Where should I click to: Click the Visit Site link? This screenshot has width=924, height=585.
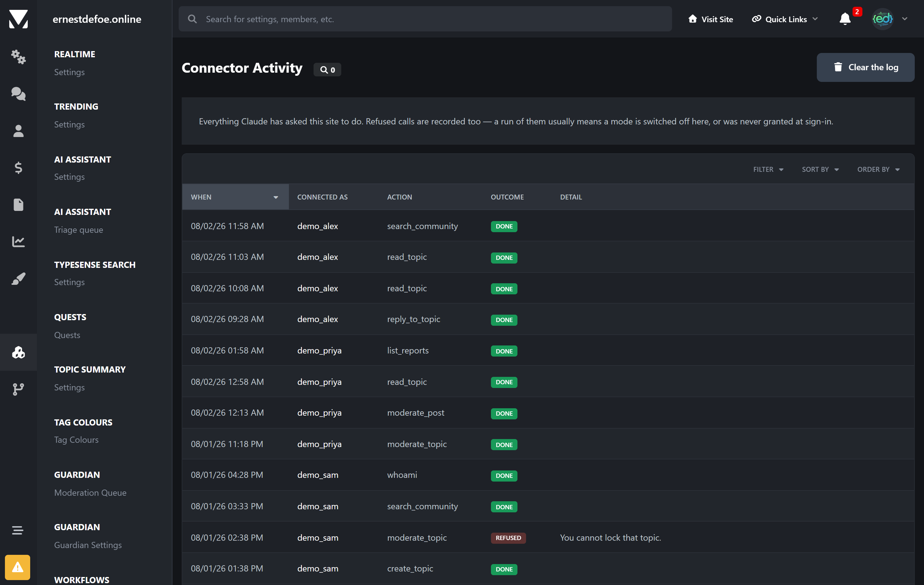(x=710, y=19)
